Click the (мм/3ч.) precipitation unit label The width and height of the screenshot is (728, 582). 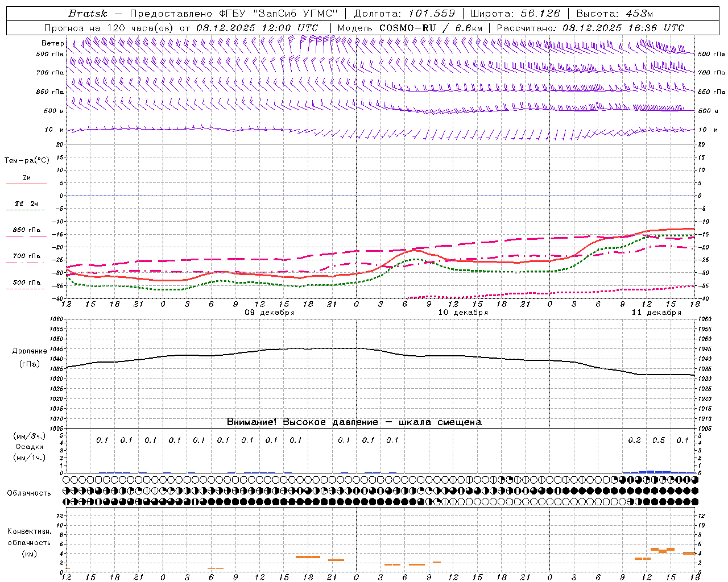click(29, 436)
